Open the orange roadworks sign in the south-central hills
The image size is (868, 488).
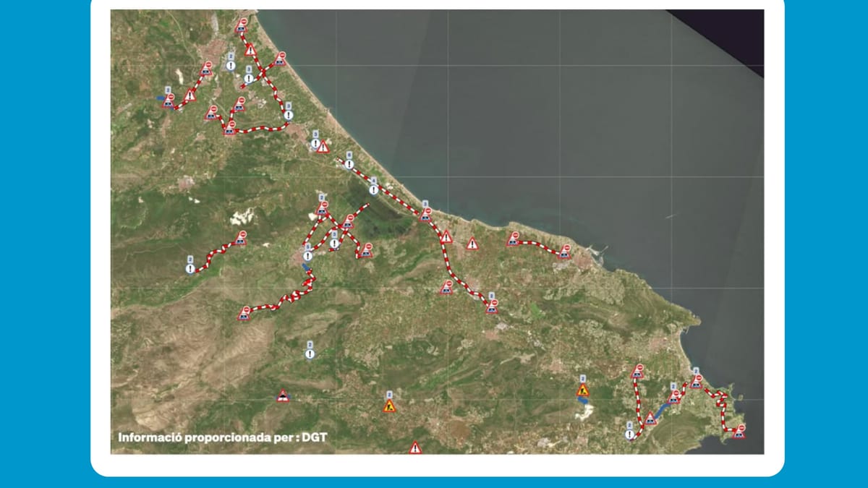(390, 406)
